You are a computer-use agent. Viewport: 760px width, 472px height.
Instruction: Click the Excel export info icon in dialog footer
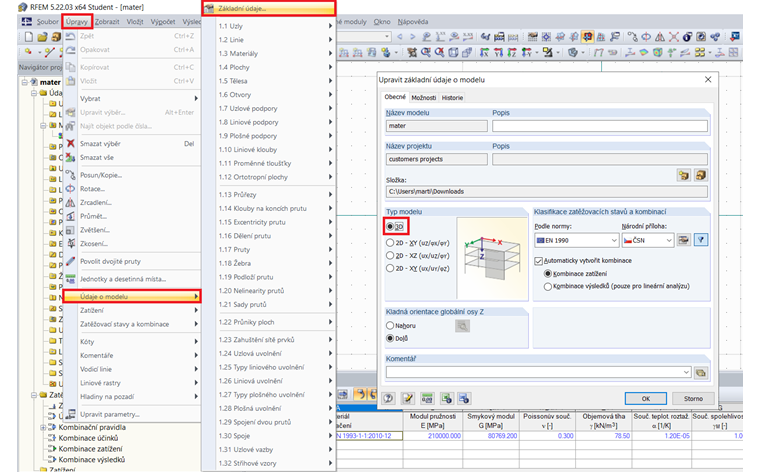pyautogui.click(x=446, y=398)
